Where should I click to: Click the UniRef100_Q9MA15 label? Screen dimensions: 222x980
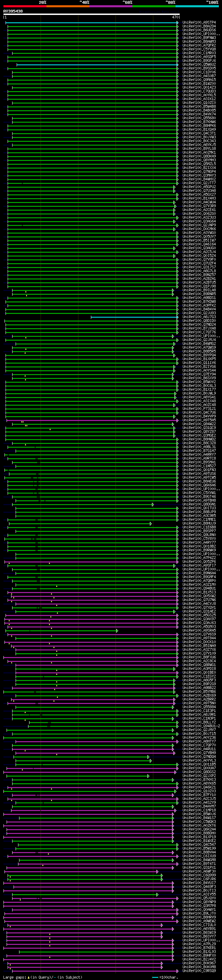(x=199, y=80)
